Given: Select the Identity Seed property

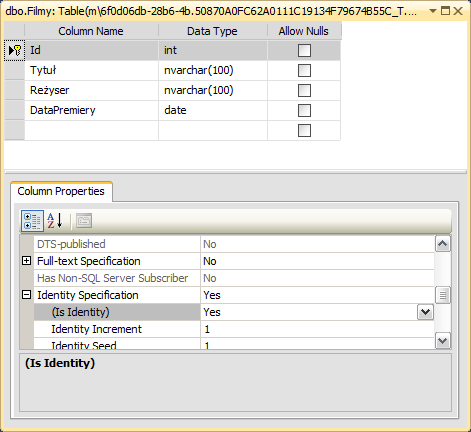Looking at the screenshot, I should 117,344.
